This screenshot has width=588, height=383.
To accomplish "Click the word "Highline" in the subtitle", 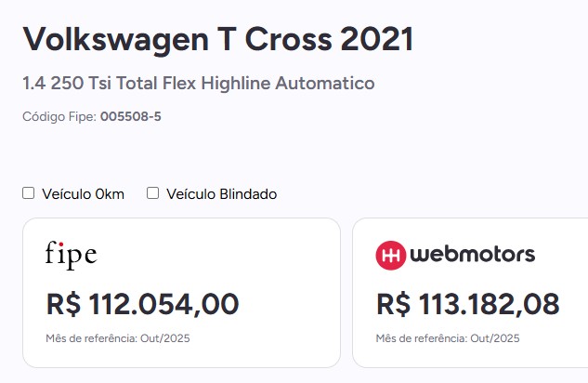I will tap(242, 84).
